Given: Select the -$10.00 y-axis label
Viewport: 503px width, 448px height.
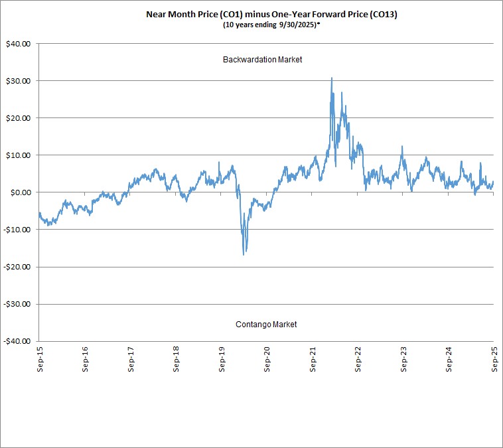Looking at the screenshot, I should click(x=17, y=230).
